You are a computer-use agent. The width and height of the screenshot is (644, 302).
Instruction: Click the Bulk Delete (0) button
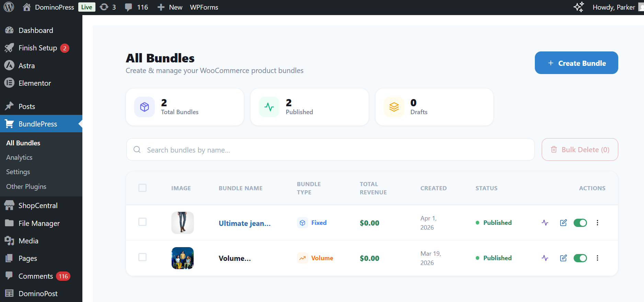point(580,149)
